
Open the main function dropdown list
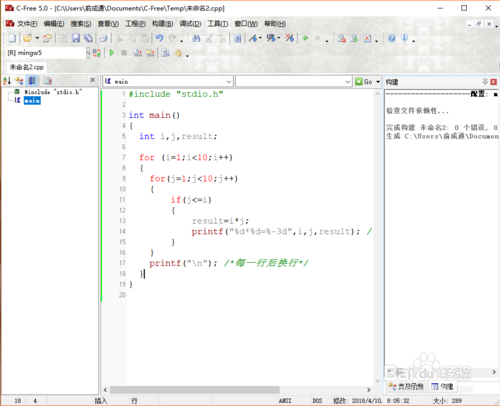coord(229,82)
